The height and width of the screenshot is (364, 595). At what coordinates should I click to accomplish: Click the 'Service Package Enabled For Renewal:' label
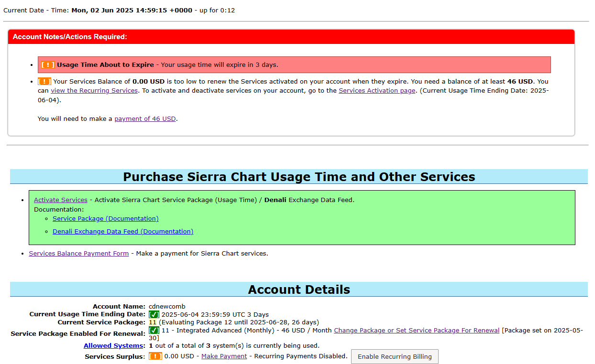point(78,333)
